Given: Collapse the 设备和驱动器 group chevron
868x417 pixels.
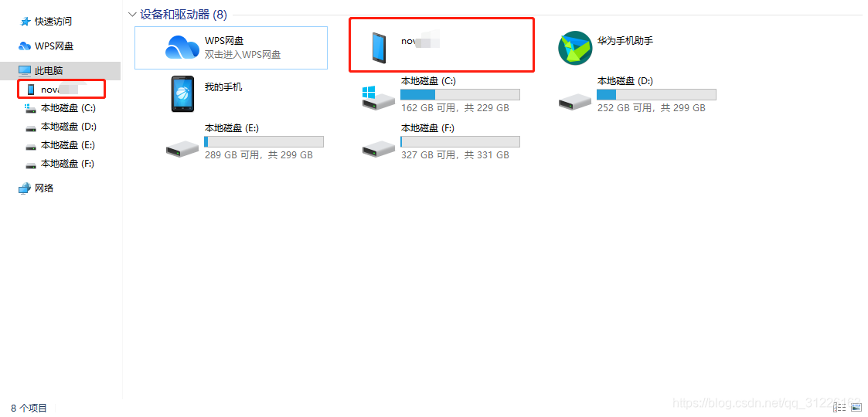Looking at the screenshot, I should [x=131, y=15].
